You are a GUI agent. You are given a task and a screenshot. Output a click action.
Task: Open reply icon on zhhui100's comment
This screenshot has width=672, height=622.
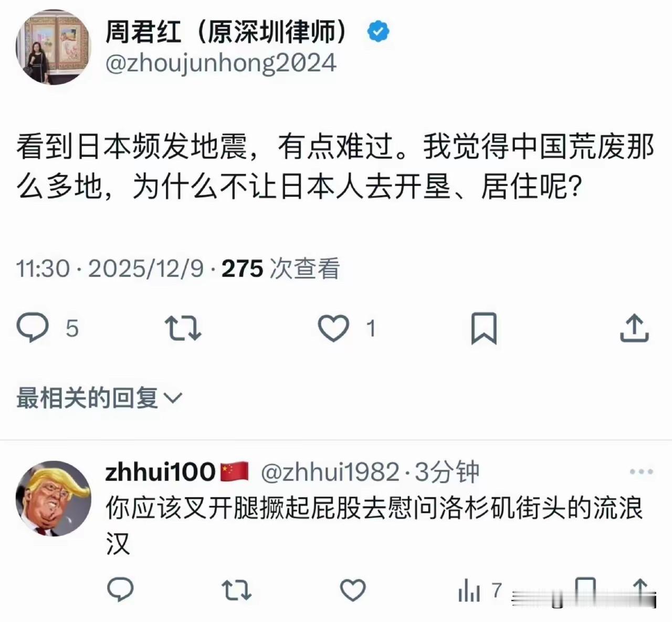(x=121, y=590)
